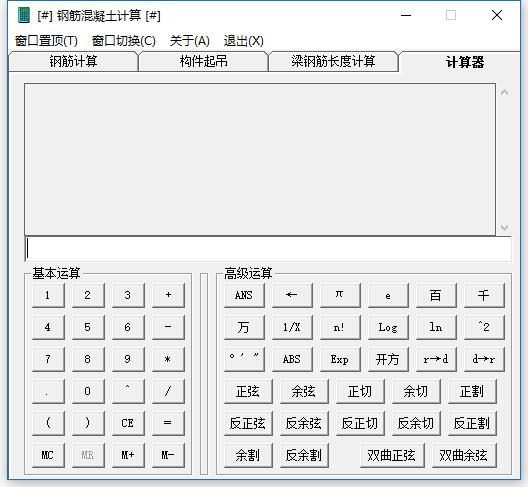Click the CE clear entry button
The height and width of the screenshot is (487, 528).
point(128,423)
